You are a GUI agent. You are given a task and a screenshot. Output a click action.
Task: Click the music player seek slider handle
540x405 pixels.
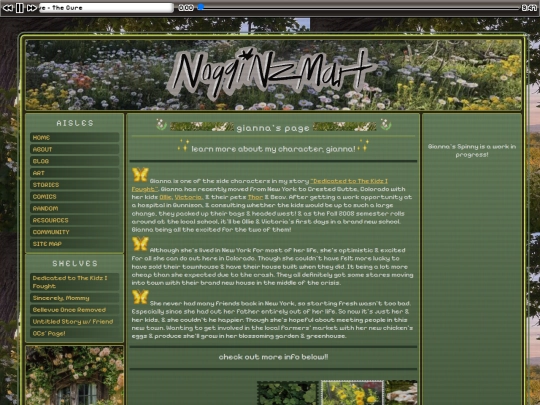point(201,7)
